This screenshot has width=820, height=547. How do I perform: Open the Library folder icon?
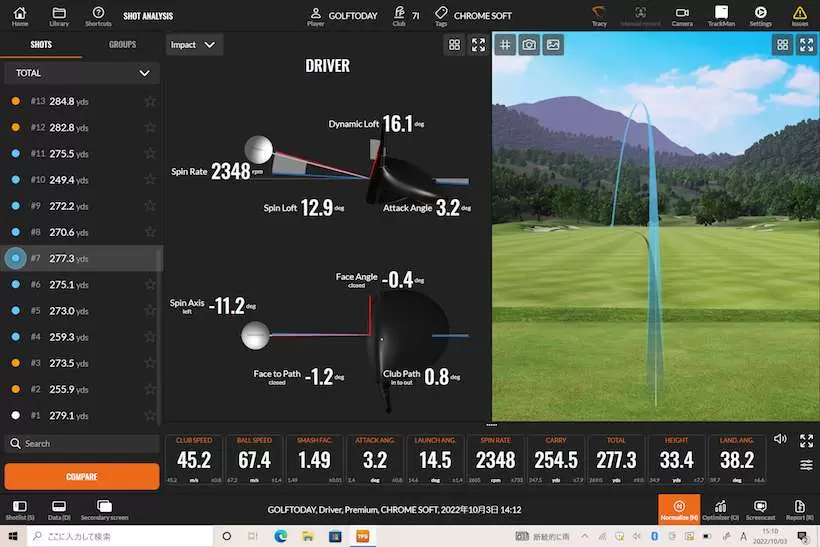coord(59,15)
